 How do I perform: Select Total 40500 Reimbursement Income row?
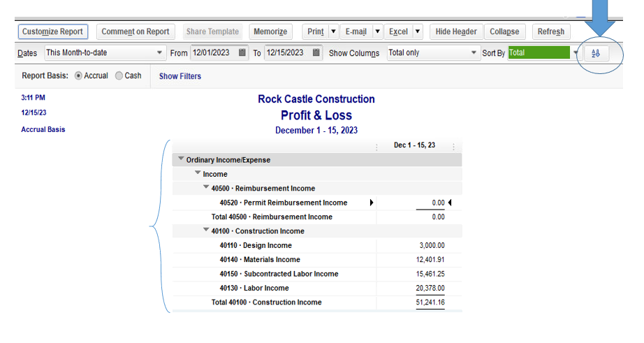click(x=316, y=217)
